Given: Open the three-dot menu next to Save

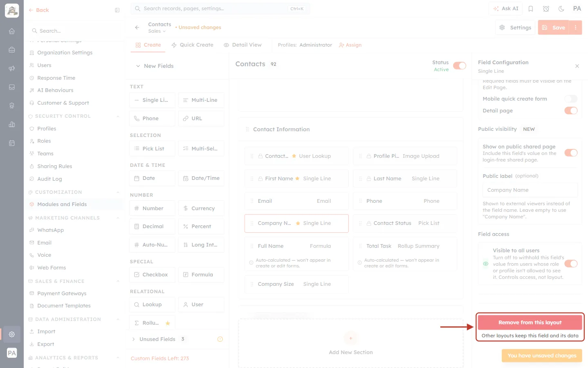Looking at the screenshot, I should (575, 27).
